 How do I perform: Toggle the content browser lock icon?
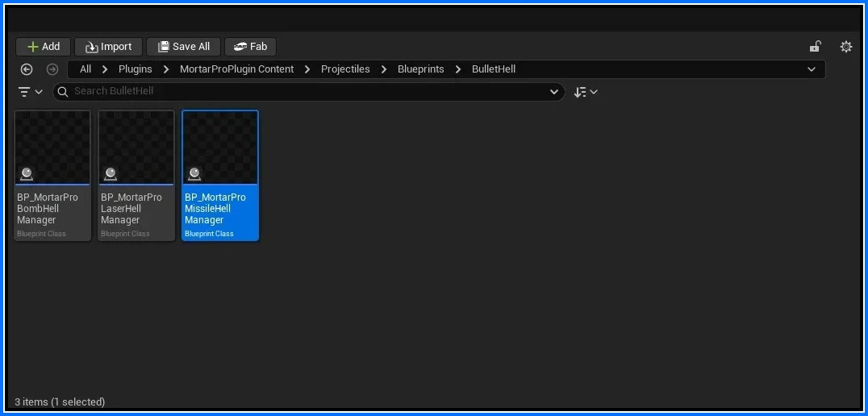(x=816, y=47)
